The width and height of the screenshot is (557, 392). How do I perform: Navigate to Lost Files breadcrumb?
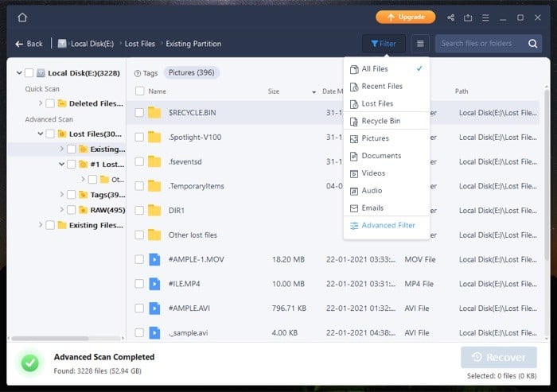139,44
